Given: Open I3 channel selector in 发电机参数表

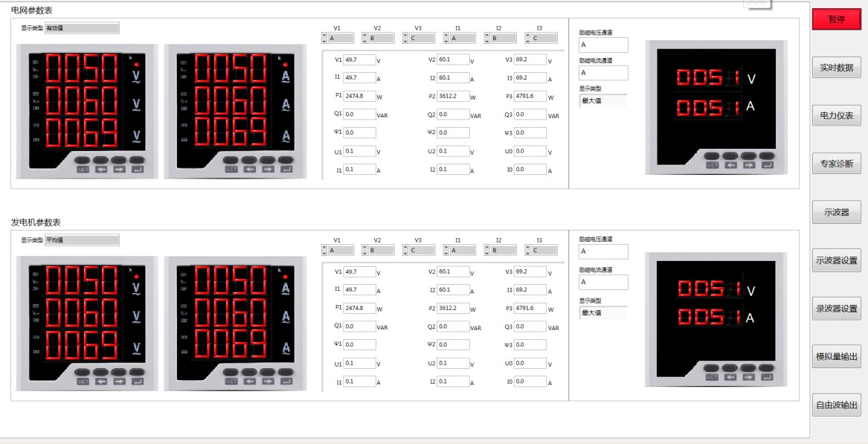Looking at the screenshot, I should coord(544,250).
